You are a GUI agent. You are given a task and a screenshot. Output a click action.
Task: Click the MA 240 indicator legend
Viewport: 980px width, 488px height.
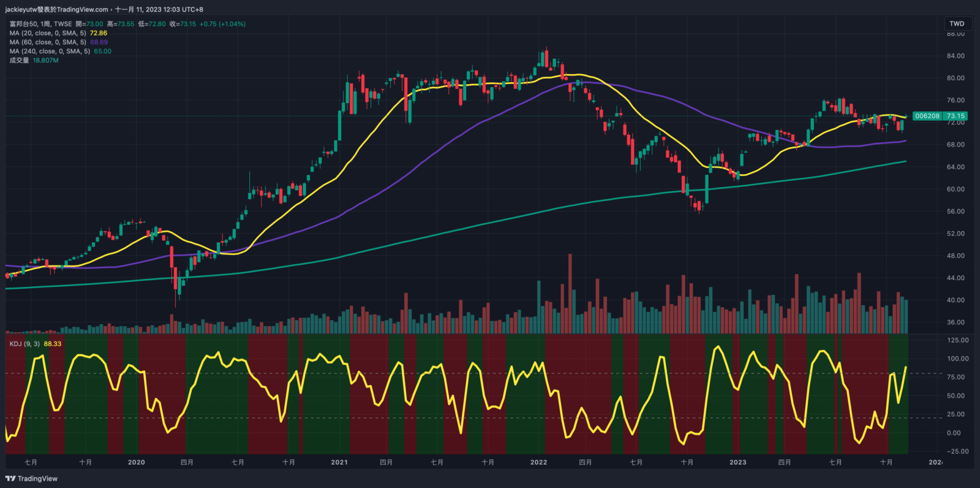(x=50, y=51)
